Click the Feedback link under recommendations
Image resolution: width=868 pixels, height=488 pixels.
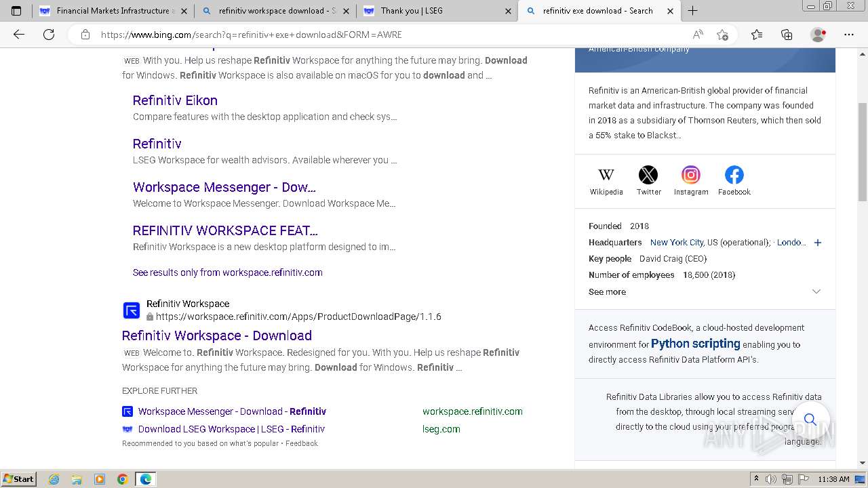[x=302, y=443]
